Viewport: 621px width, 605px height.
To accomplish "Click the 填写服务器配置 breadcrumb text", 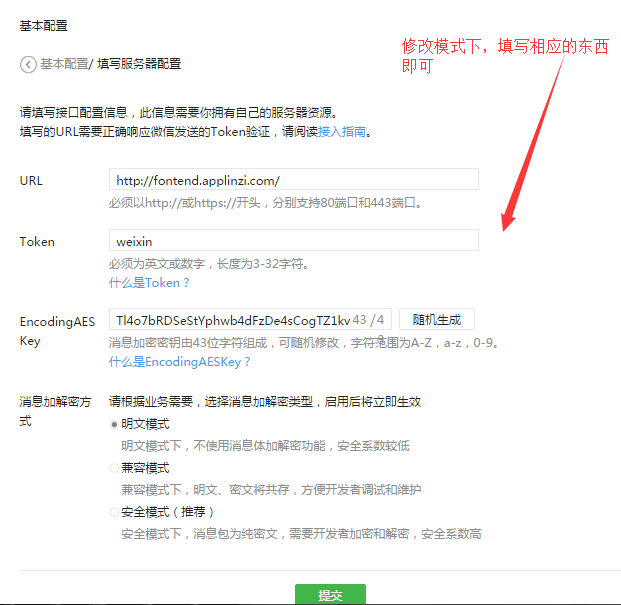I will coord(139,64).
